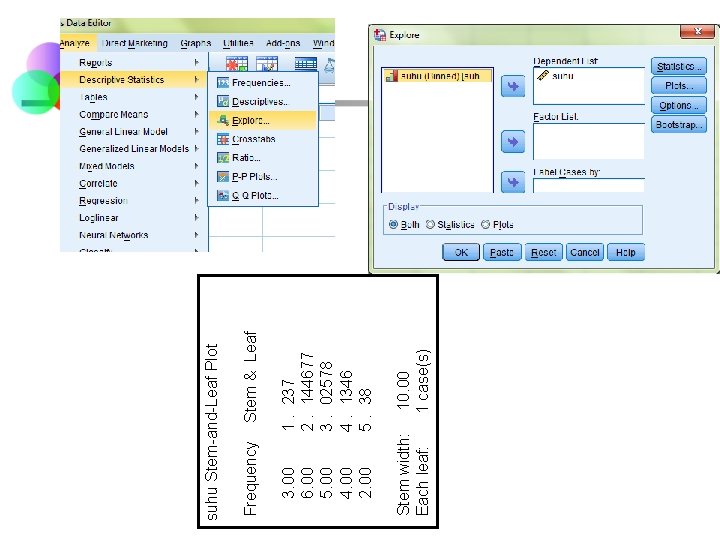Viewport: 720px width, 540px height.
Task: Click inside the Label Cases by field
Action: 589,186
